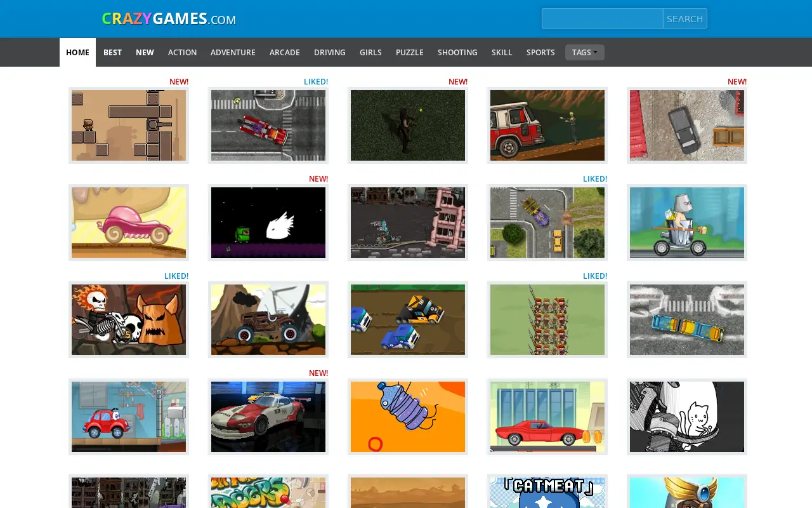This screenshot has height=508, width=812.
Task: Open the silver-red sports race car game
Action: [x=268, y=417]
